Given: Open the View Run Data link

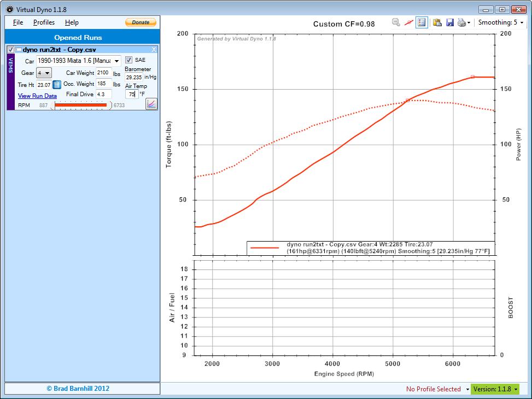Looking at the screenshot, I should click(37, 96).
